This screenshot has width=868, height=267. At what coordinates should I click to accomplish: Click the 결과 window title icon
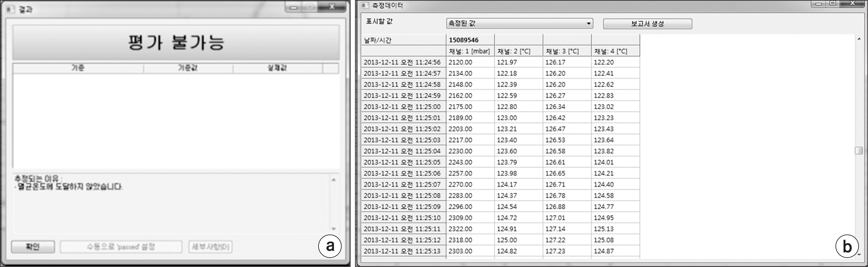pyautogui.click(x=11, y=9)
